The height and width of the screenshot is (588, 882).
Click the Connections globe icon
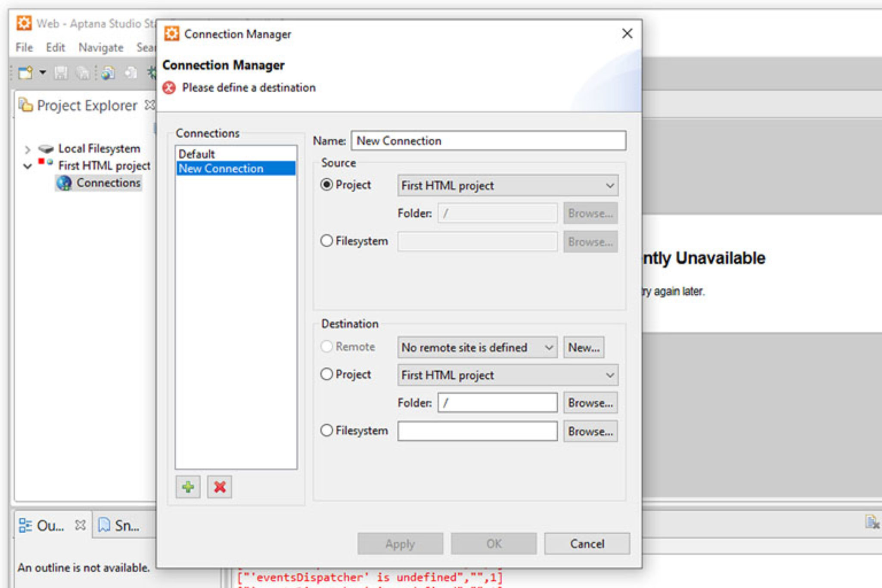[64, 183]
